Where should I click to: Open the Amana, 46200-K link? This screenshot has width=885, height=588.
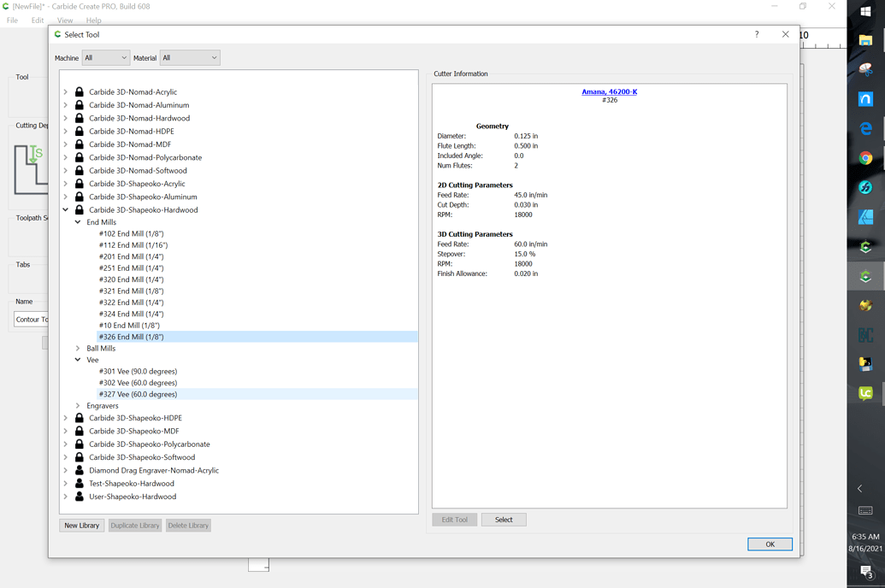[x=609, y=91]
